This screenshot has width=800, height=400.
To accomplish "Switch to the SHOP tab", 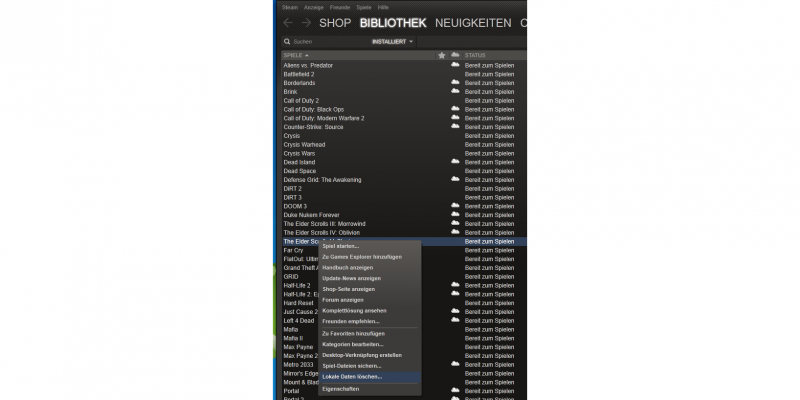I will [335, 23].
